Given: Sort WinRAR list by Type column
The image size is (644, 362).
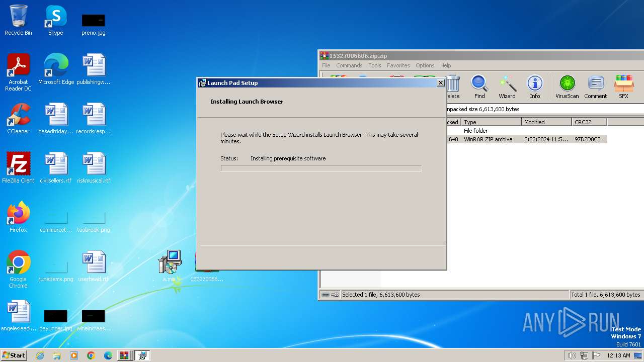Looking at the screenshot, I should (491, 122).
